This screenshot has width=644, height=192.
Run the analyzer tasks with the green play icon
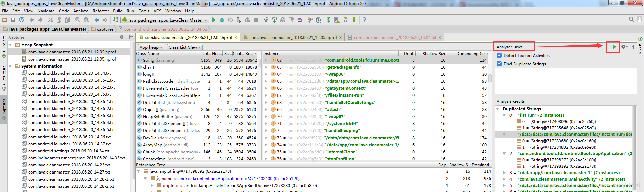(614, 47)
